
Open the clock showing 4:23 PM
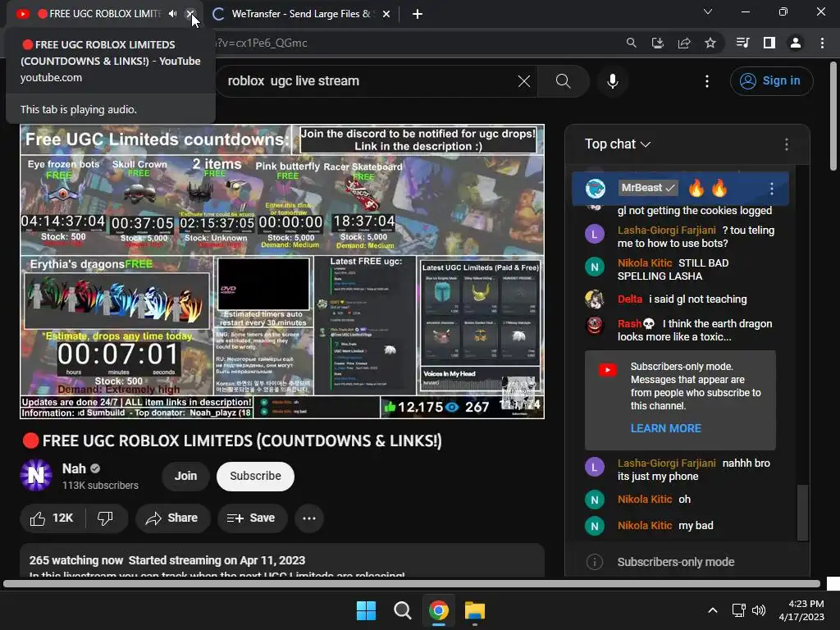(801, 610)
